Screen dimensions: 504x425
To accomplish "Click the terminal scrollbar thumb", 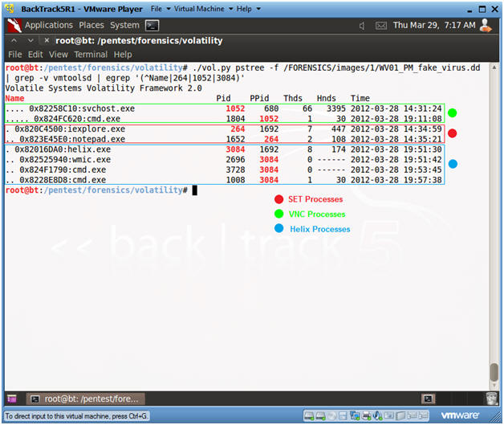I will point(494,372).
